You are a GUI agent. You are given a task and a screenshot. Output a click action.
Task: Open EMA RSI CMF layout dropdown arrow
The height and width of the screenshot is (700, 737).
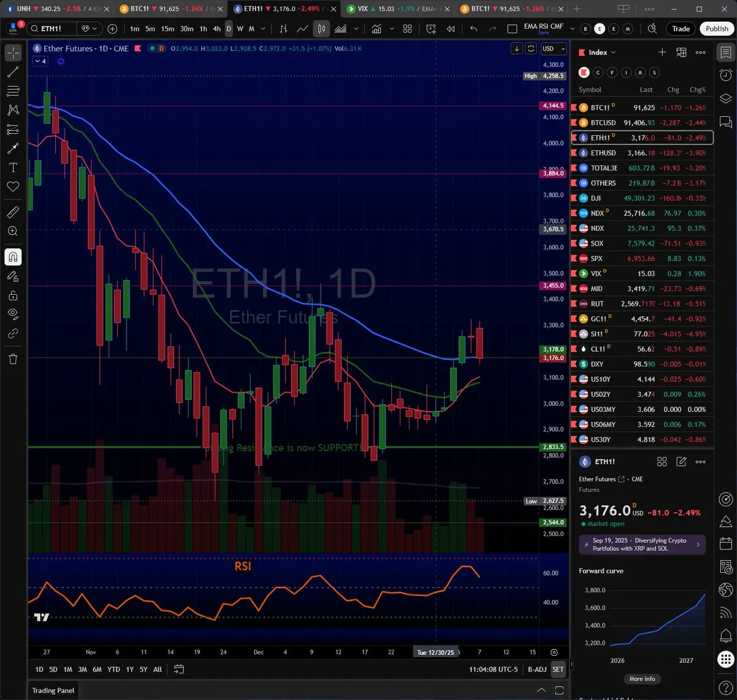[572, 29]
